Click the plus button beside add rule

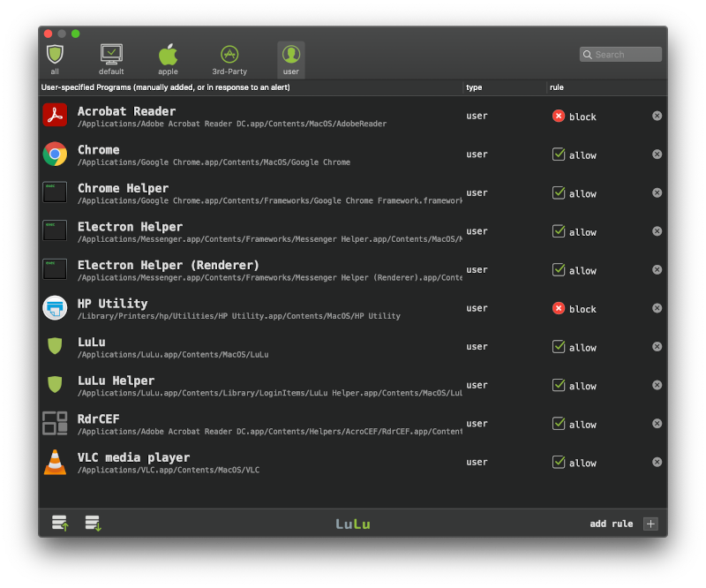click(x=650, y=524)
